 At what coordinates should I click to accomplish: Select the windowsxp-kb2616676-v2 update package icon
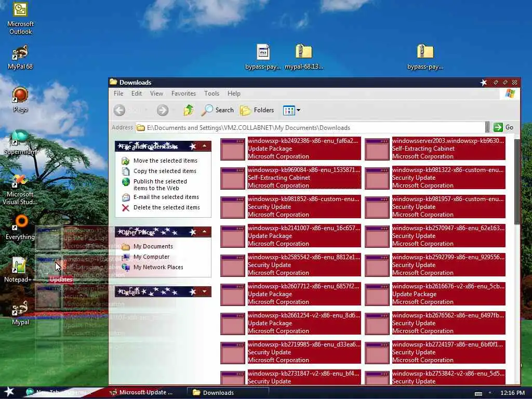point(377,295)
